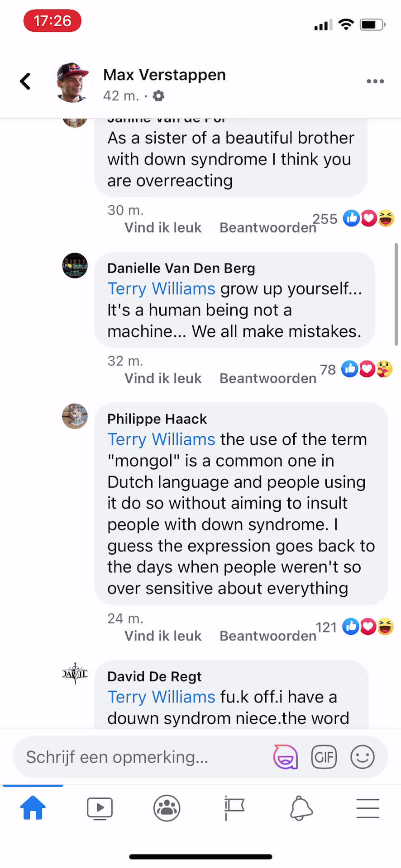Open the three-dot post options menu
Viewport: 401px width, 868px height.
[375, 81]
